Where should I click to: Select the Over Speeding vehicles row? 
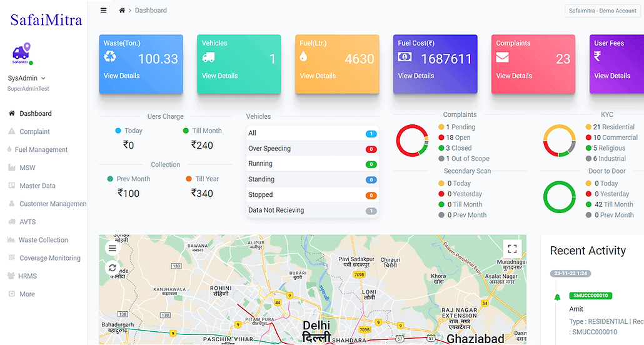[x=312, y=149]
